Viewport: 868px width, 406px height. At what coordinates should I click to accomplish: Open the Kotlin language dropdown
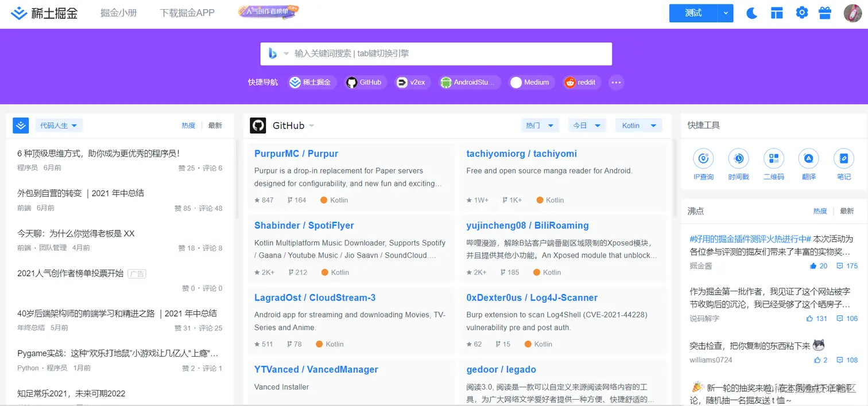[639, 126]
